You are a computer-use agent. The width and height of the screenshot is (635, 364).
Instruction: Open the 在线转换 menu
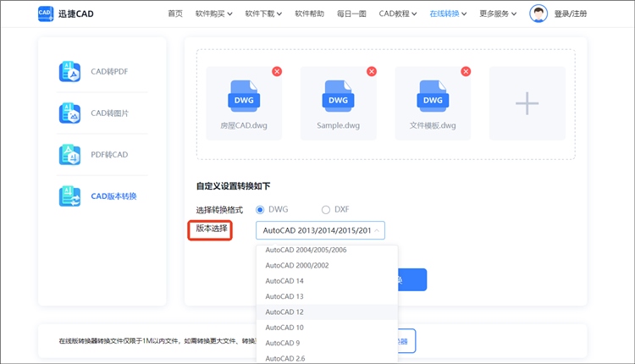449,14
